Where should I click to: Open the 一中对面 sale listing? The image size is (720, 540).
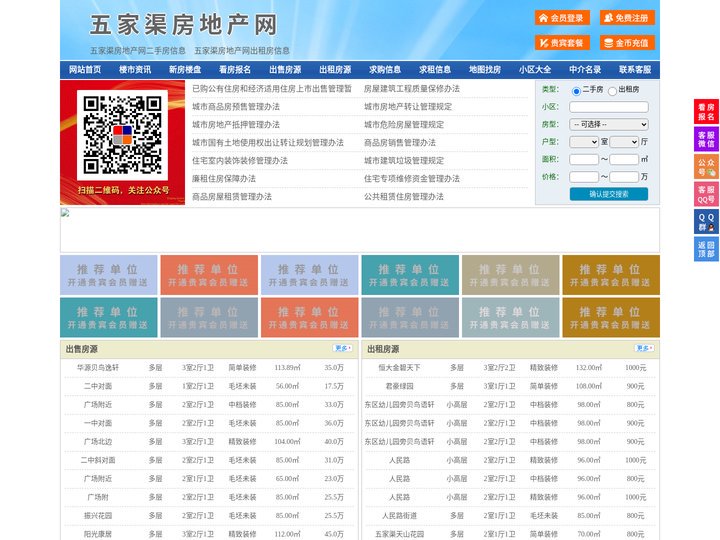(x=98, y=423)
